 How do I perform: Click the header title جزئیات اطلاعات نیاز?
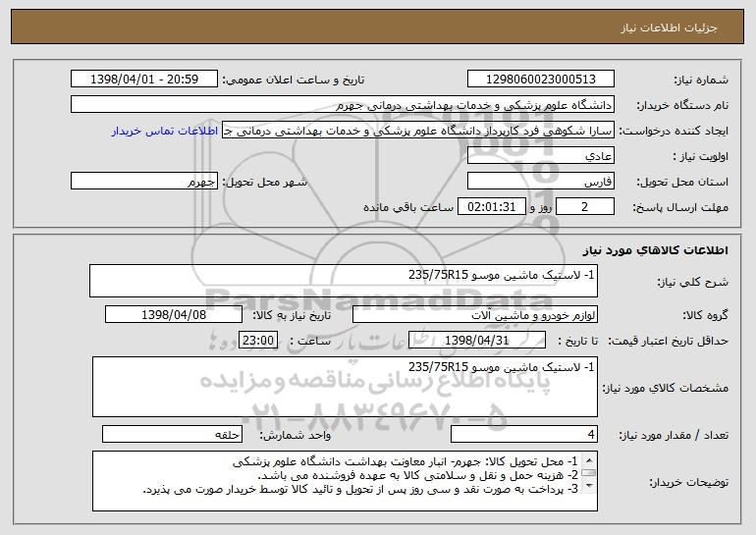669,27
